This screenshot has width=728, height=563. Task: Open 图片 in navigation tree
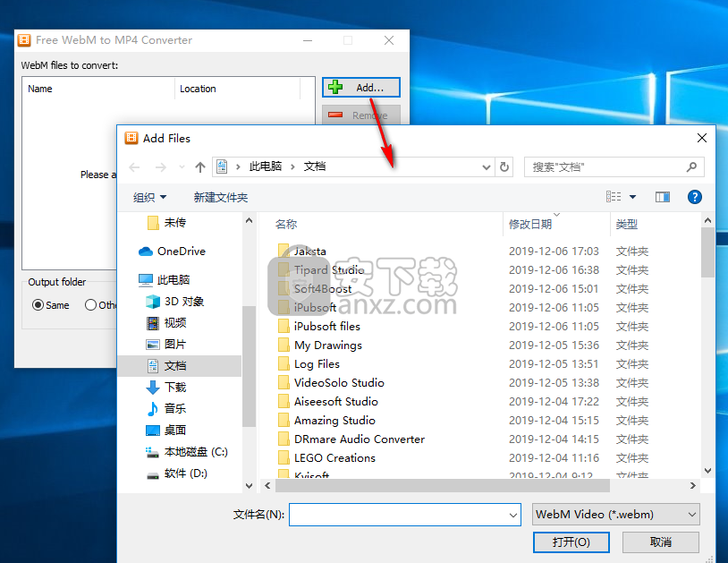(166, 345)
